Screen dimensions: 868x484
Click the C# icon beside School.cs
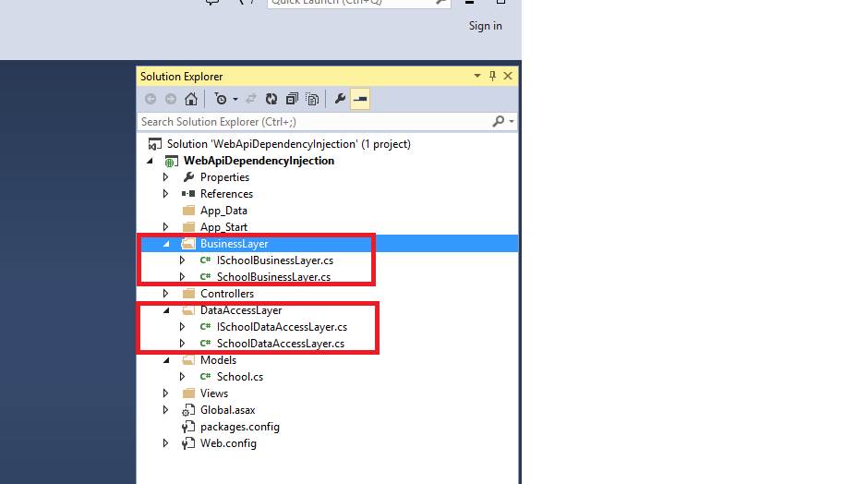point(205,377)
